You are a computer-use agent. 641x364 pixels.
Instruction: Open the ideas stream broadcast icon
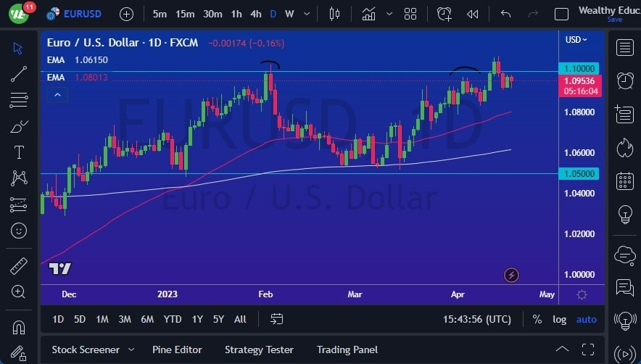tap(624, 320)
